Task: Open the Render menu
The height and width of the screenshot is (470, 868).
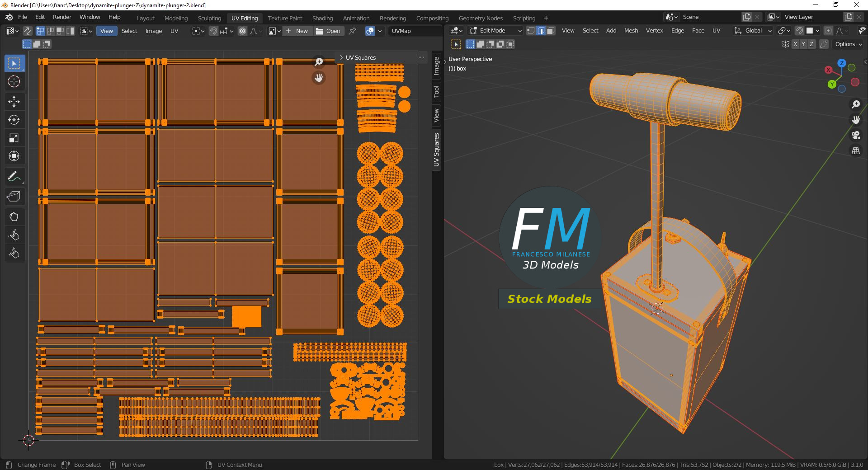Action: (x=62, y=17)
